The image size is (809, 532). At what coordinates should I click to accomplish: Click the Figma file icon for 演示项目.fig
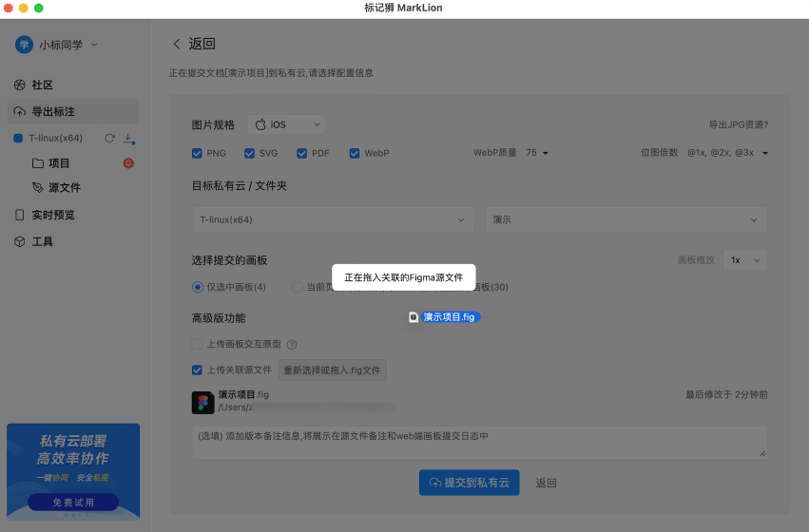202,402
